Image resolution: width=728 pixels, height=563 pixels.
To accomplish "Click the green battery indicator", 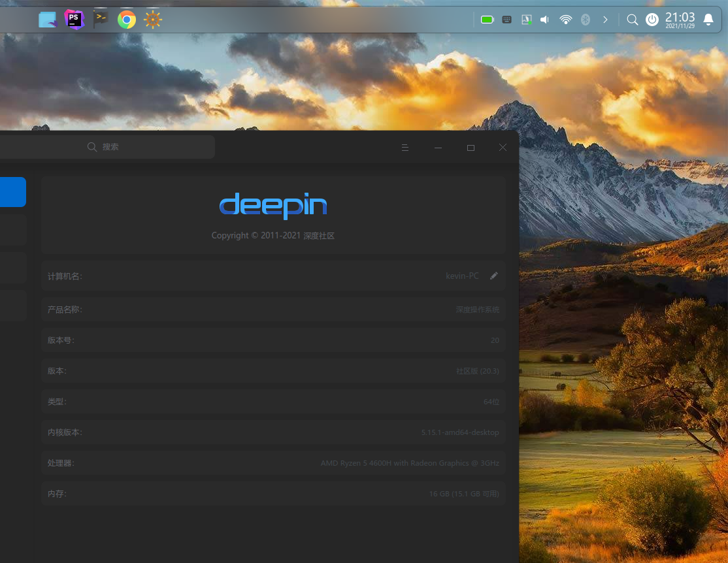I will click(x=487, y=20).
